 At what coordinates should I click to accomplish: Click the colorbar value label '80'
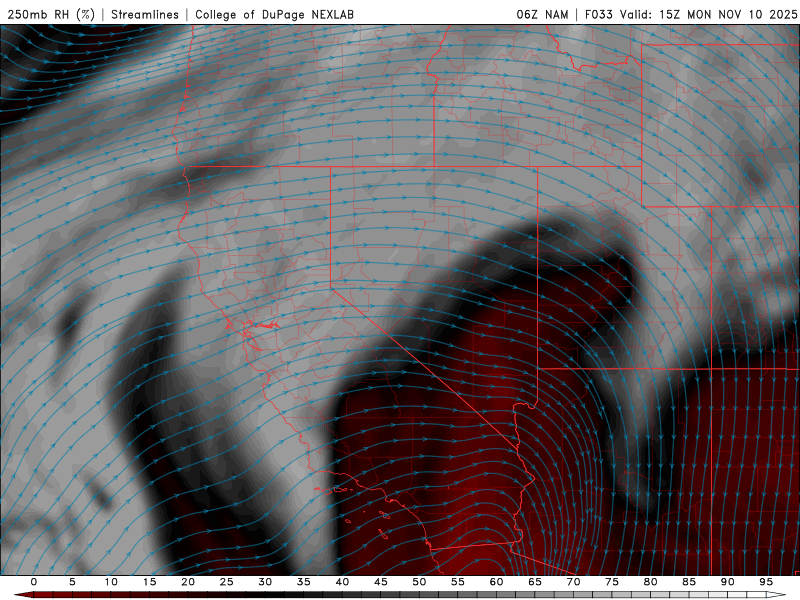[x=651, y=582]
